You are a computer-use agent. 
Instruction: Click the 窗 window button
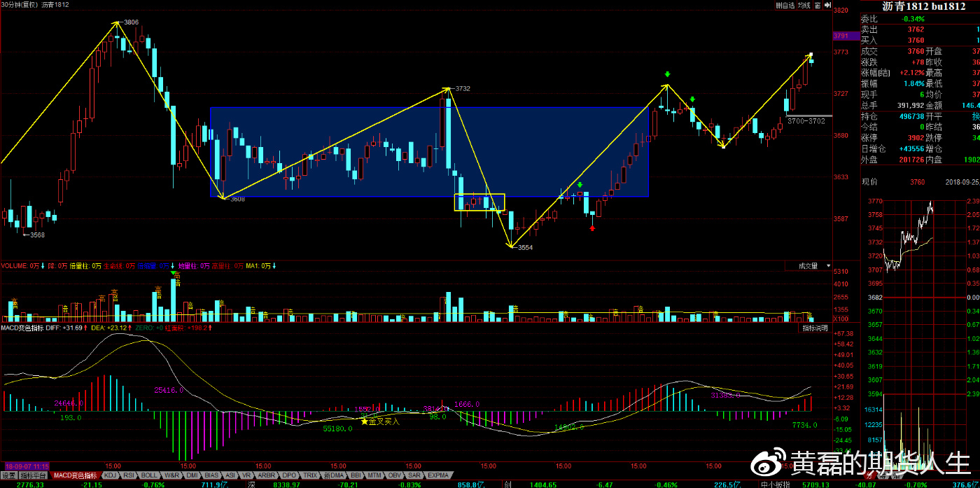(x=818, y=5)
